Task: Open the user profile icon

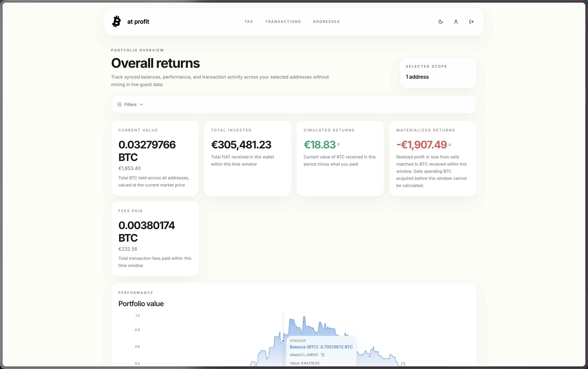Action: 456,22
